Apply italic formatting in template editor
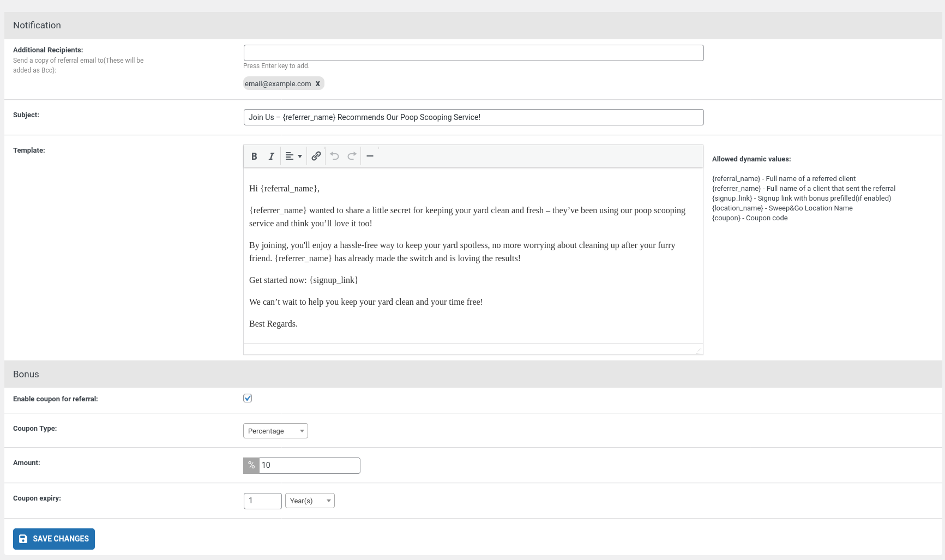The image size is (945, 560). point(271,156)
